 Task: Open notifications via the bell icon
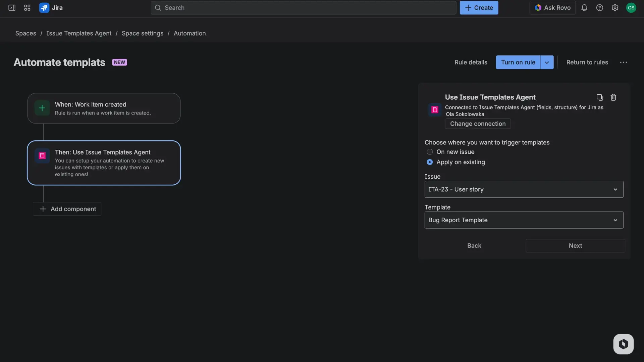point(584,7)
